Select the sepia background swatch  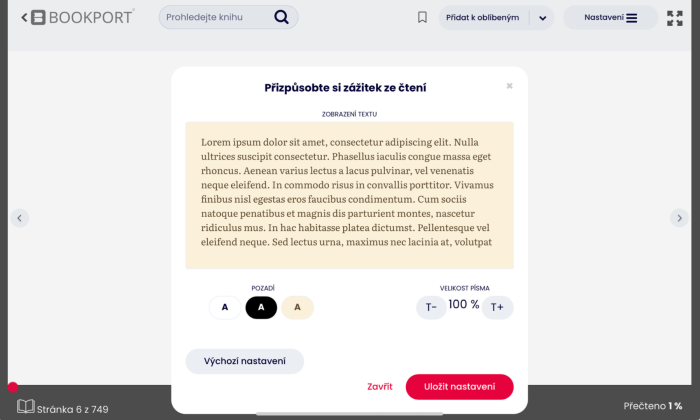(297, 307)
